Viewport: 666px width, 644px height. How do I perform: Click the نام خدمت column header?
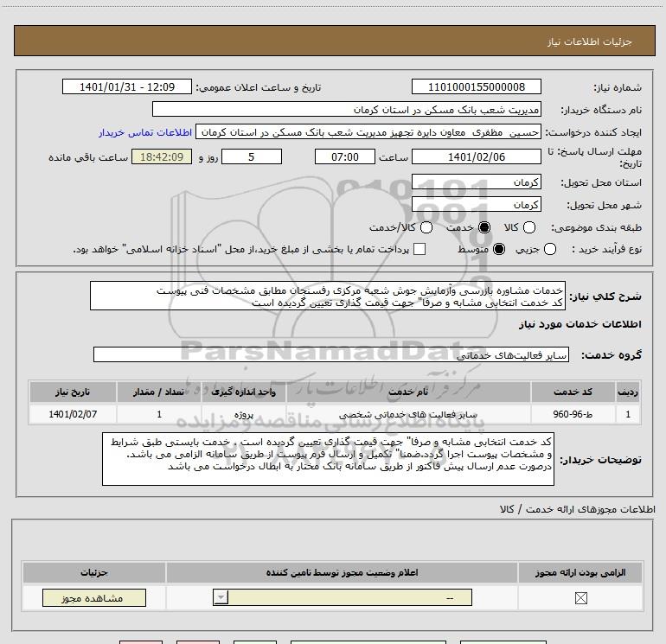[408, 392]
